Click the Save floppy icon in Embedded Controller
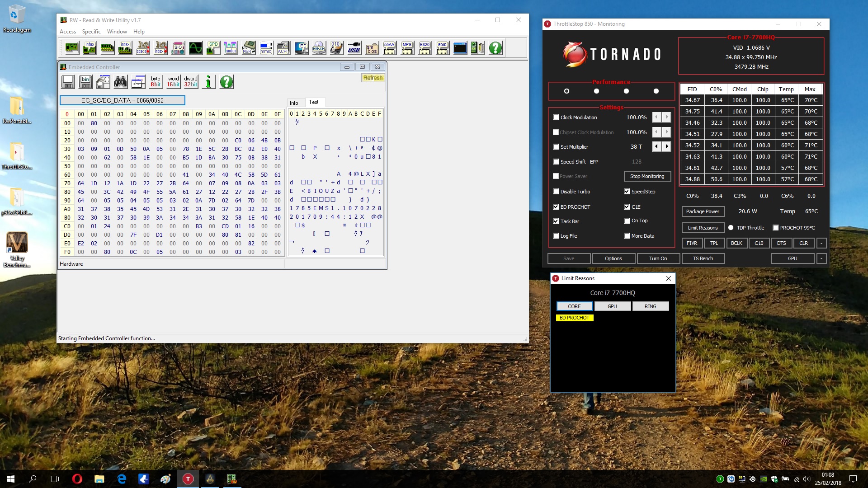Viewport: 868px width, 488px height. 68,82
